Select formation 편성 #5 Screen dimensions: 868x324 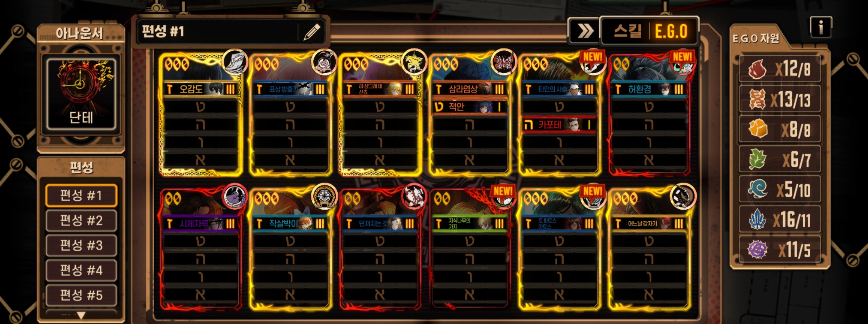point(81,295)
